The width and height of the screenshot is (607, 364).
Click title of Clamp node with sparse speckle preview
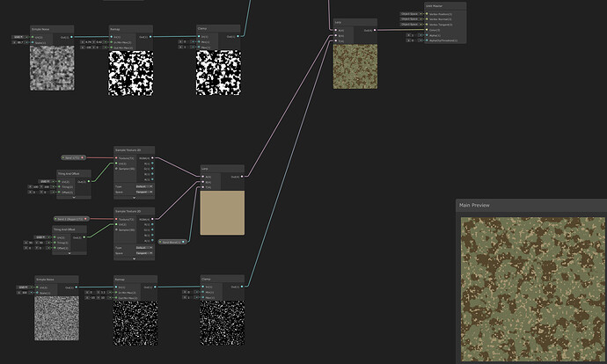tap(206, 279)
